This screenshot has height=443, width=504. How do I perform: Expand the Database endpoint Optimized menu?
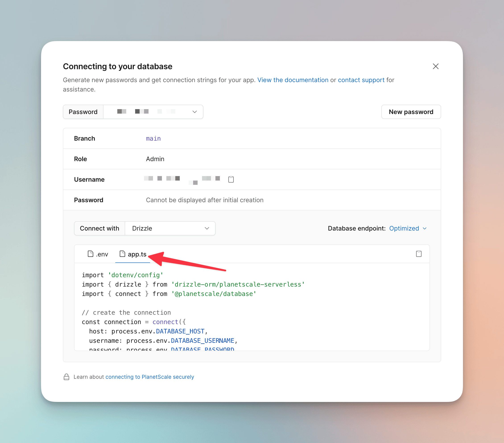click(408, 228)
